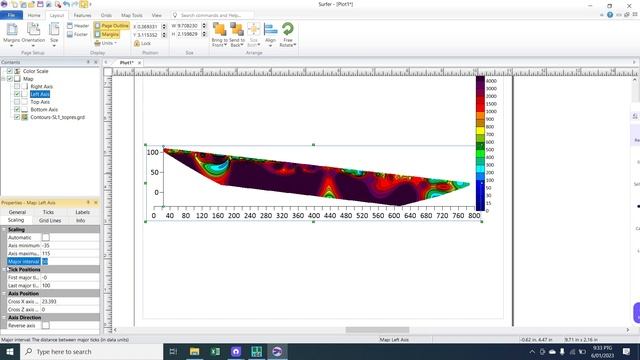Open the Orientation dropdown in Page Setup
The height and width of the screenshot is (360, 640).
33,34
